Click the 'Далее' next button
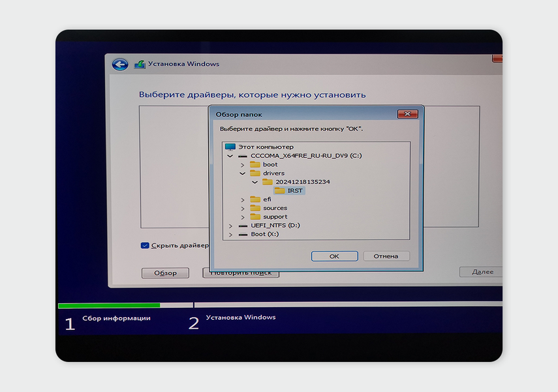Screen dimensions: 558x392 coord(482,272)
